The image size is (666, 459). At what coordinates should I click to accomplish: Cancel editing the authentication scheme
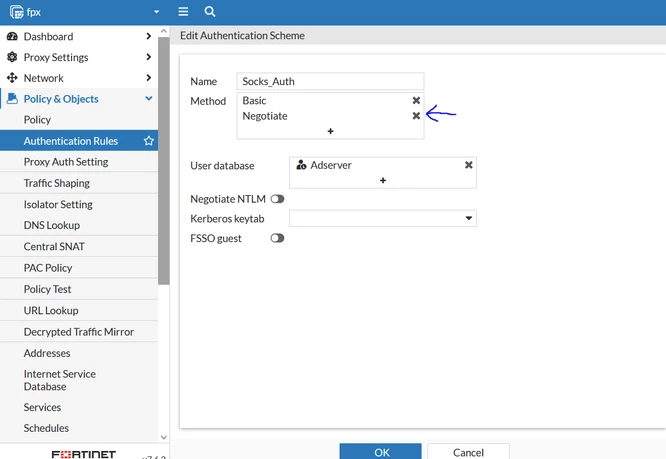(x=468, y=451)
